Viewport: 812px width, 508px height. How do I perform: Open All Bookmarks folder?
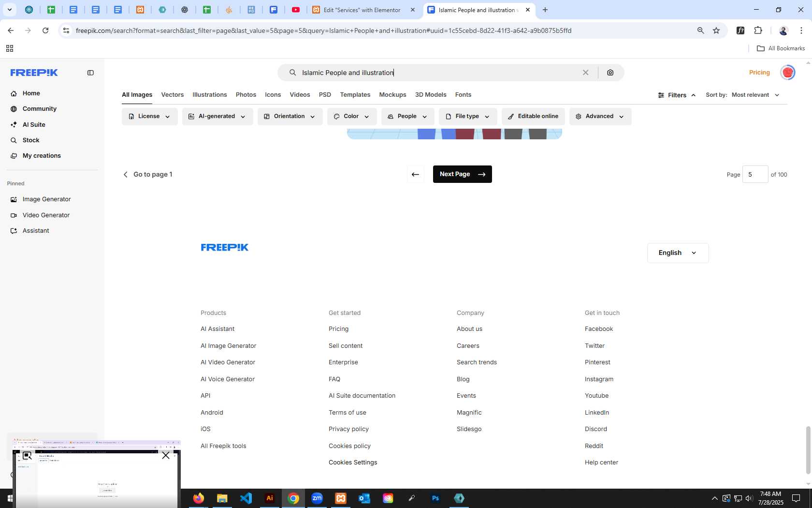point(781,48)
